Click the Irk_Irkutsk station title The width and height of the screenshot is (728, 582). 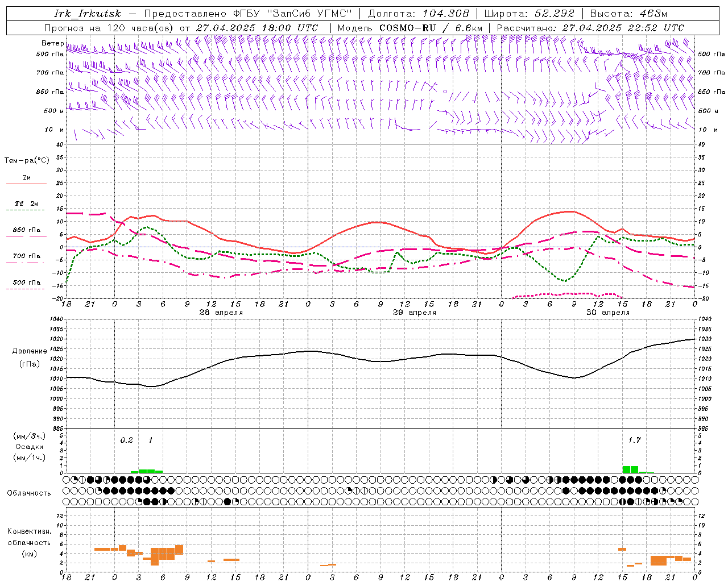click(87, 14)
